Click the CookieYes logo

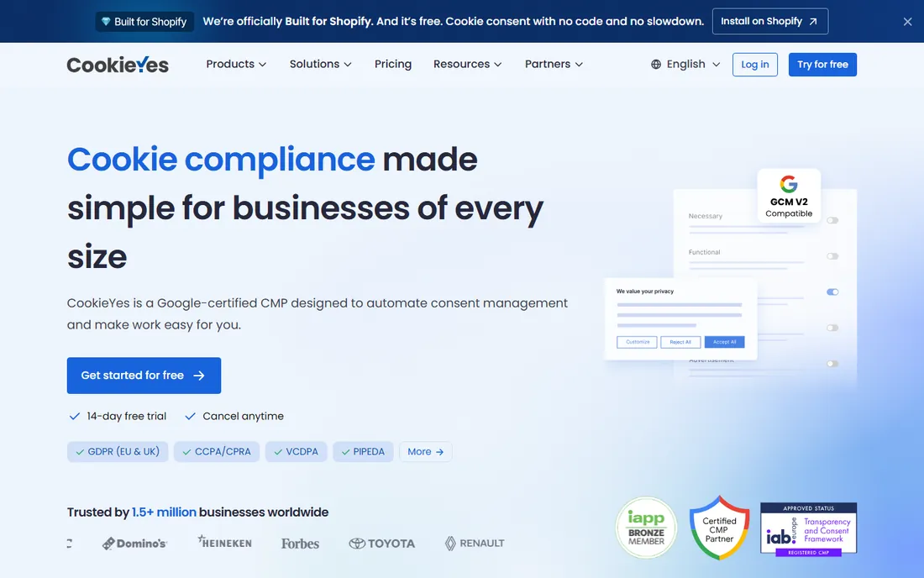tap(118, 65)
